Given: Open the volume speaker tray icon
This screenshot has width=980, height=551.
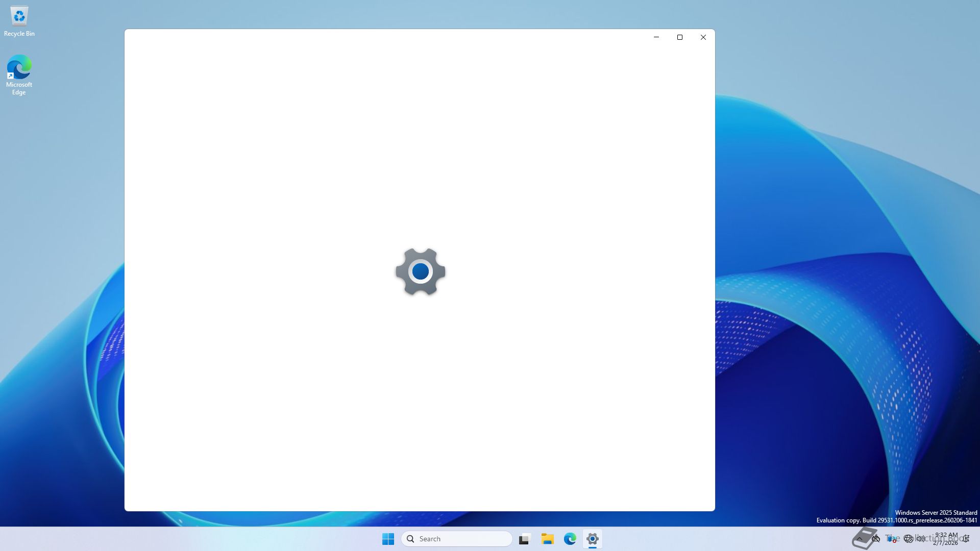Looking at the screenshot, I should 921,539.
